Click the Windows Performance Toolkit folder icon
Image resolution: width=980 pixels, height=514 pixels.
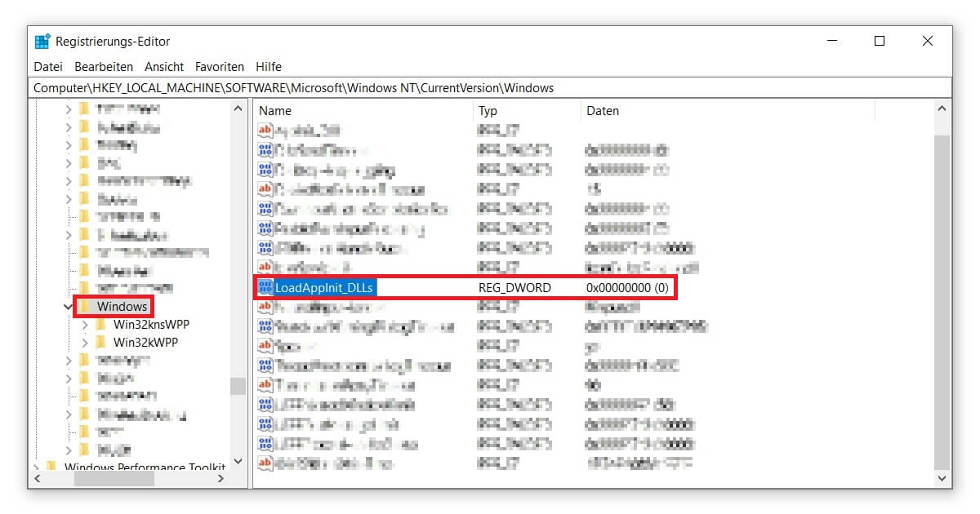click(52, 467)
